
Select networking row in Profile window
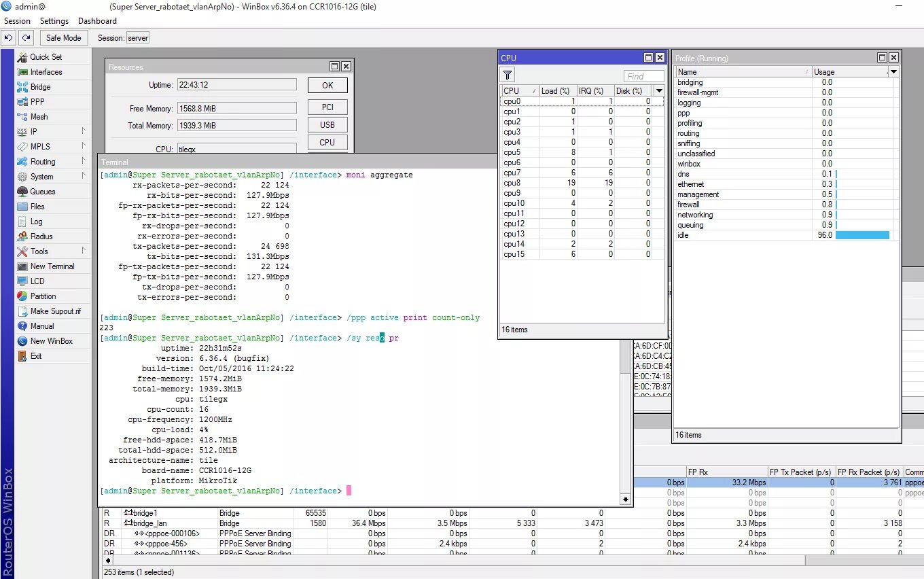point(787,215)
